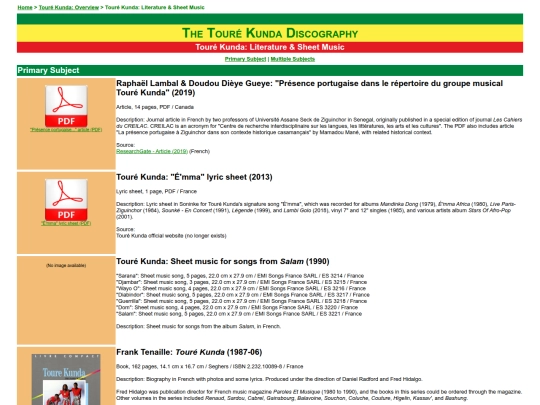Click the 'Dom' sheet music song row

tap(237, 307)
